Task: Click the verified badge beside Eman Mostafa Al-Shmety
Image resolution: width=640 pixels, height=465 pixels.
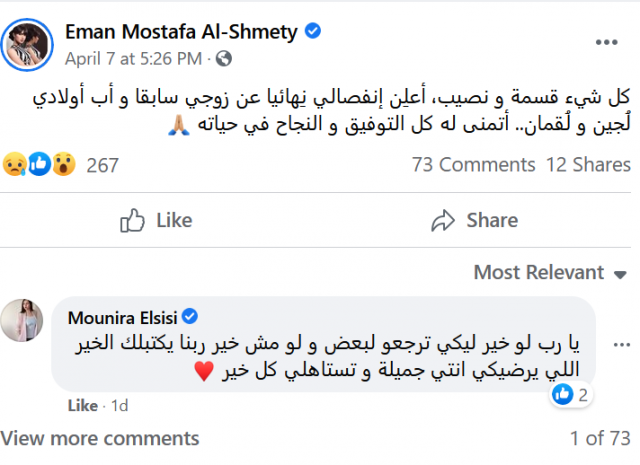Action: [313, 32]
